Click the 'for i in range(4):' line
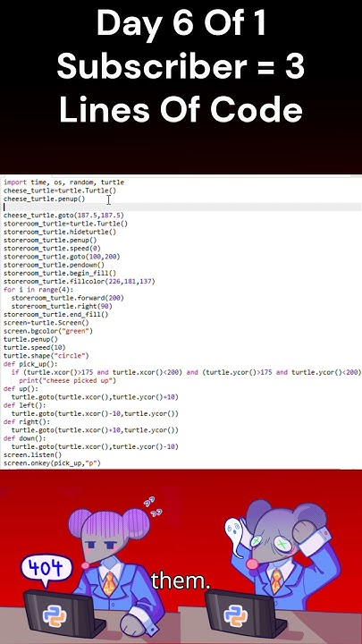362x644 pixels. coord(38,290)
